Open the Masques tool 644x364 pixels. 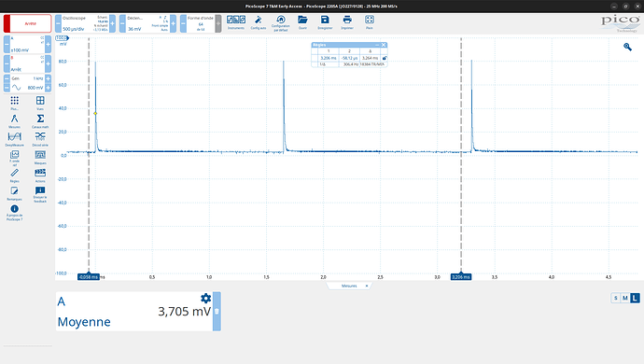coord(40,157)
